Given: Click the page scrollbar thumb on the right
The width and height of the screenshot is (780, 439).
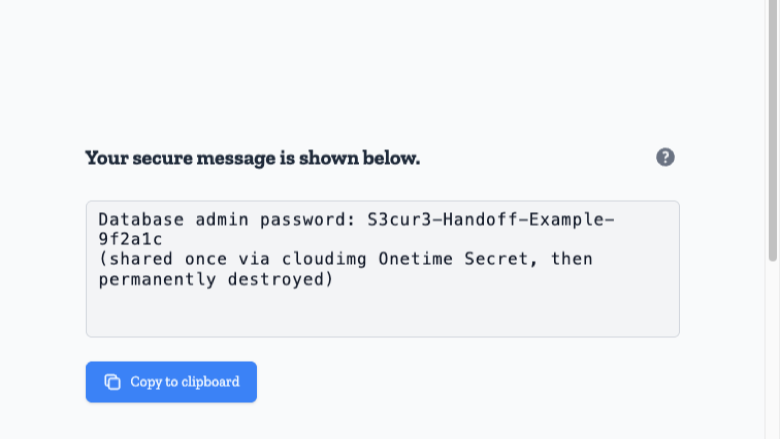Looking at the screenshot, I should click(773, 130).
